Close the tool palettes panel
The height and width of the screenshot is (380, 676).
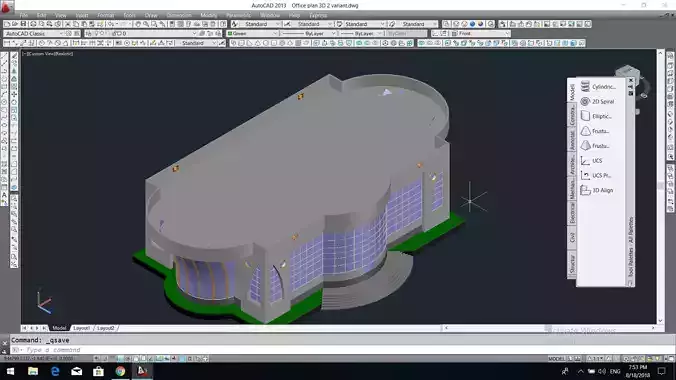pos(631,81)
